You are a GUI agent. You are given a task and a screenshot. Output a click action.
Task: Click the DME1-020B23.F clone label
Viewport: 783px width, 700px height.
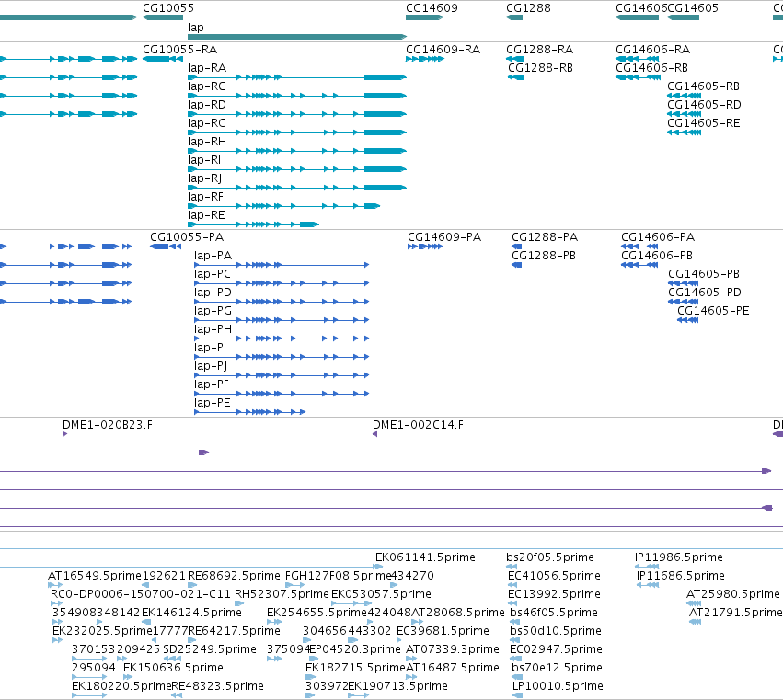pyautogui.click(x=108, y=425)
